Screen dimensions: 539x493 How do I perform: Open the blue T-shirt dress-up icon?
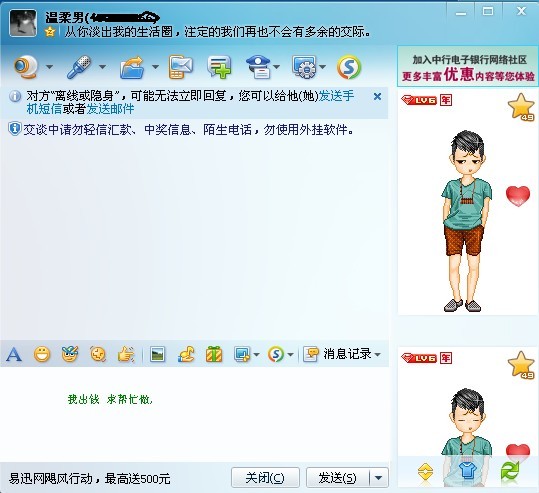468,471
